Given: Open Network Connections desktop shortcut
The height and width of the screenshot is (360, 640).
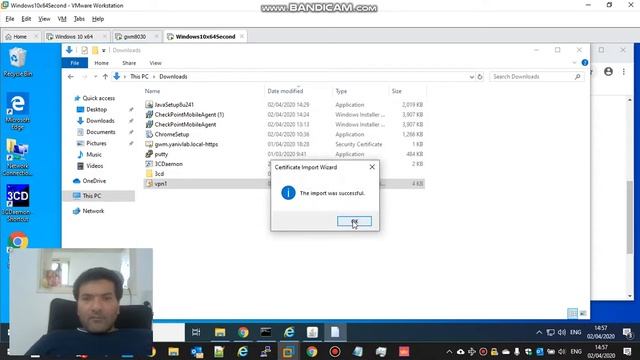Looking at the screenshot, I should [x=17, y=157].
